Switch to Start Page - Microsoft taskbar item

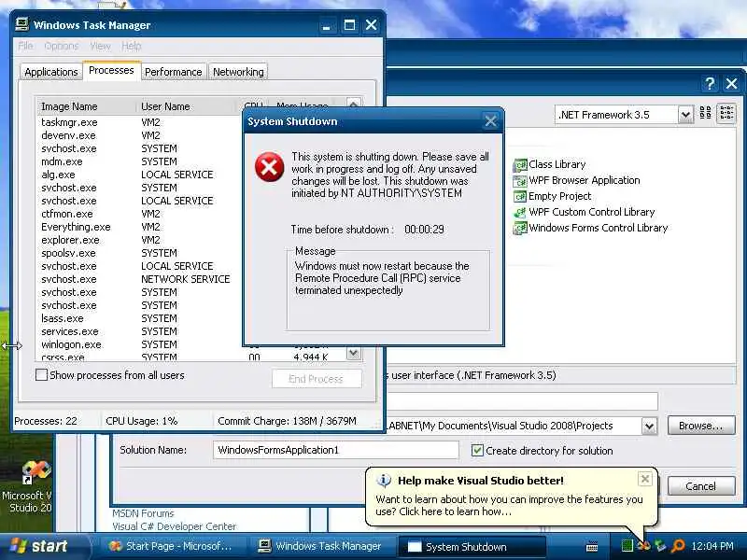[171, 546]
